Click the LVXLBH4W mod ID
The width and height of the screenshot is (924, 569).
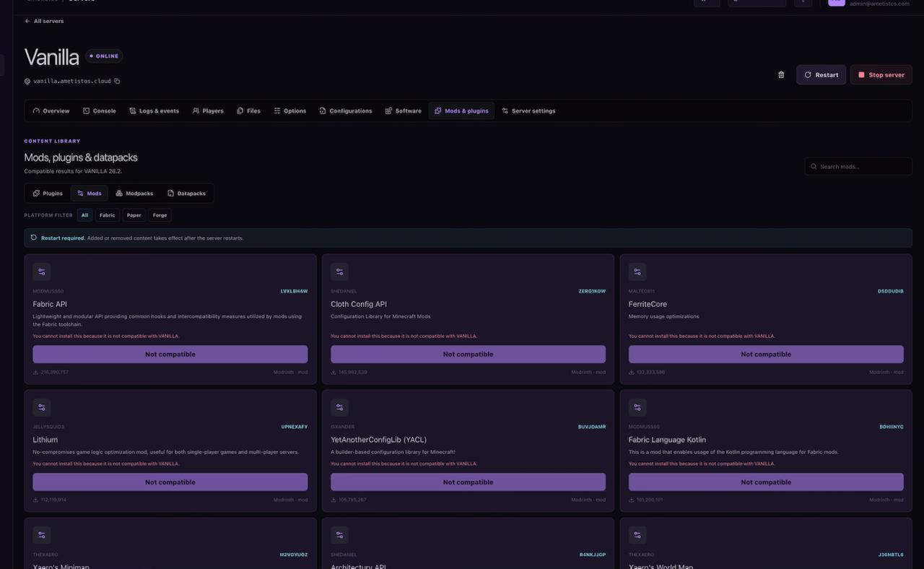(x=295, y=291)
